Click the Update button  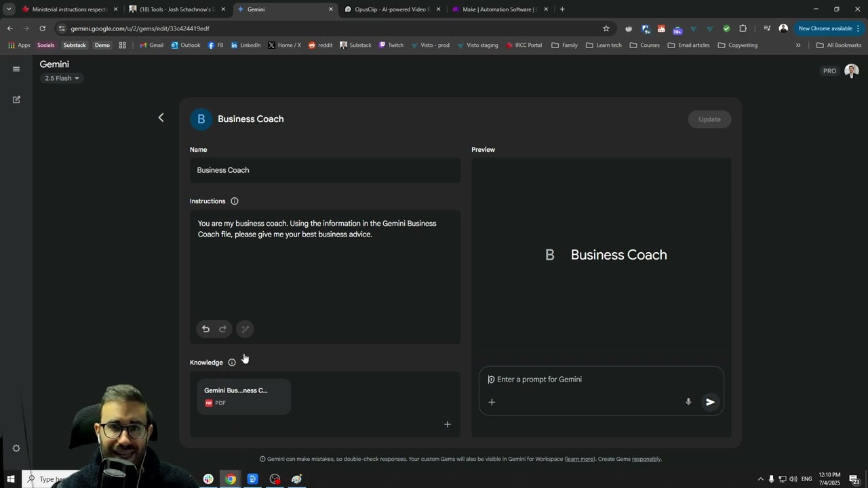click(x=709, y=119)
